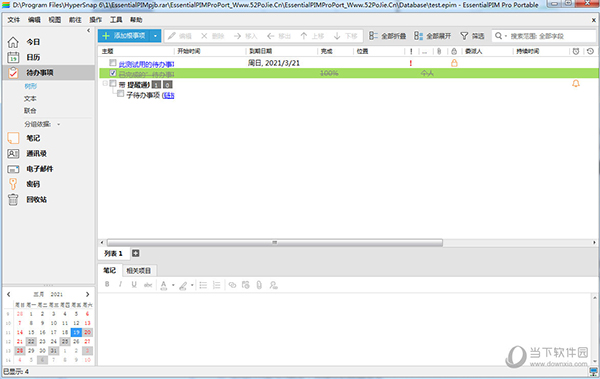Switch to Text (文本) view
The image size is (600, 379).
click(x=30, y=98)
